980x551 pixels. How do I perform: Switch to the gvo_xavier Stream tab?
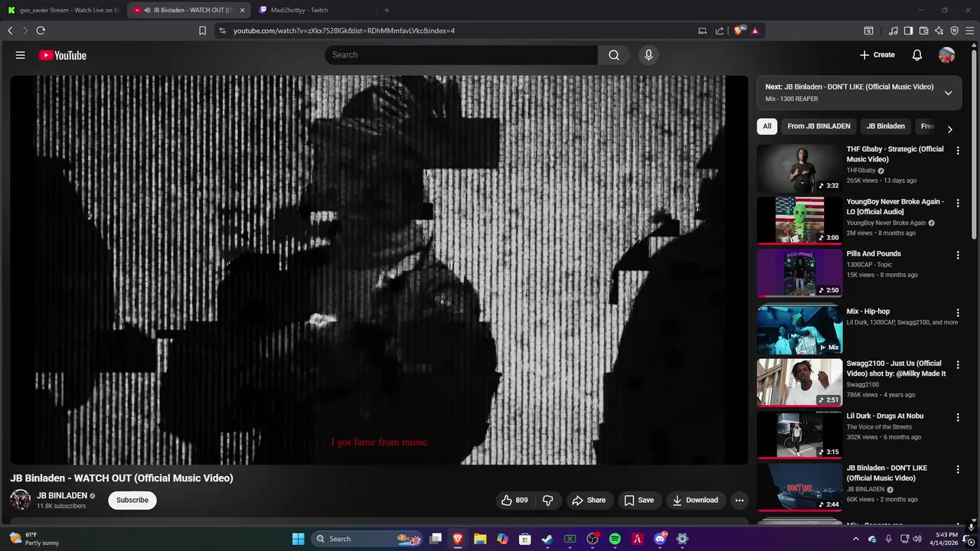(63, 10)
